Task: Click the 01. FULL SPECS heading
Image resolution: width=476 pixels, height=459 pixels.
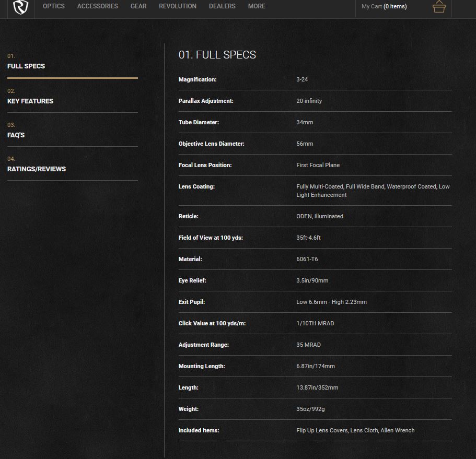Action: (217, 55)
